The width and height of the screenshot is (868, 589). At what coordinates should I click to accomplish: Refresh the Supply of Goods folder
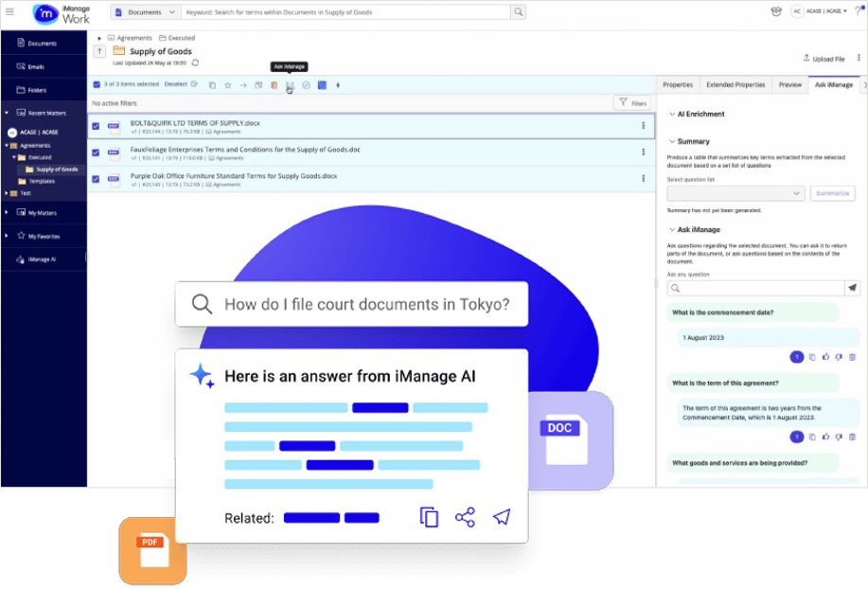point(195,62)
